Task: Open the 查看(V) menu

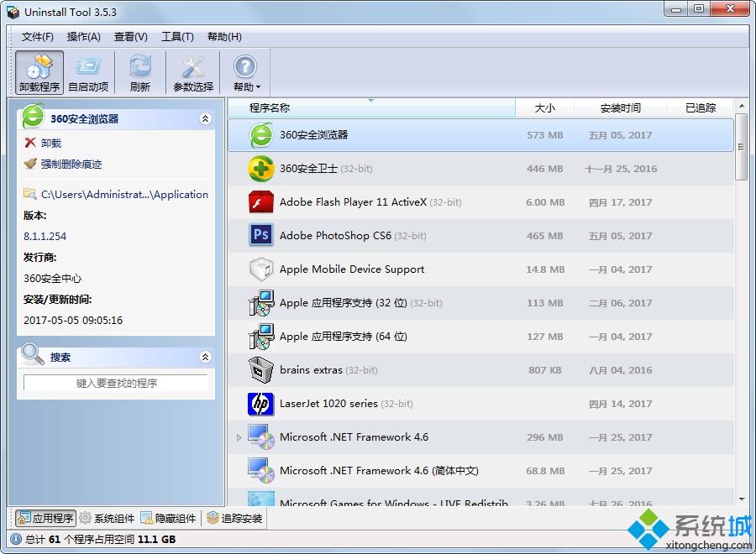Action: (x=131, y=37)
